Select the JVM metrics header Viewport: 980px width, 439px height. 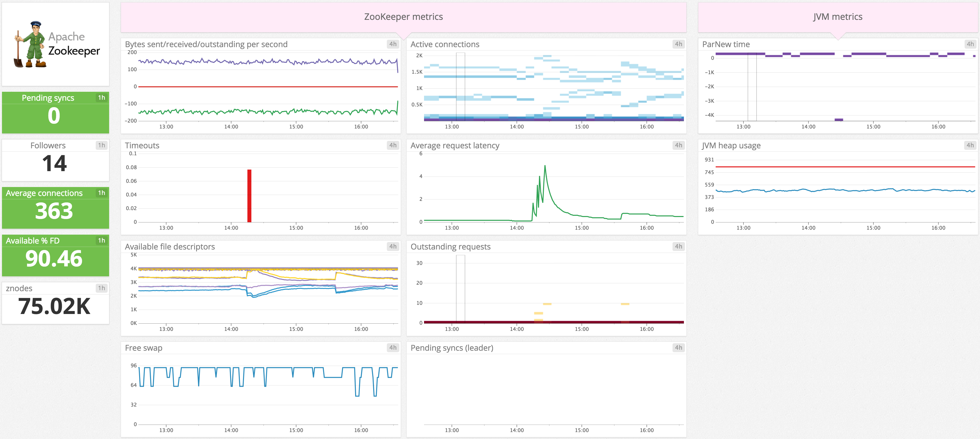coord(837,17)
